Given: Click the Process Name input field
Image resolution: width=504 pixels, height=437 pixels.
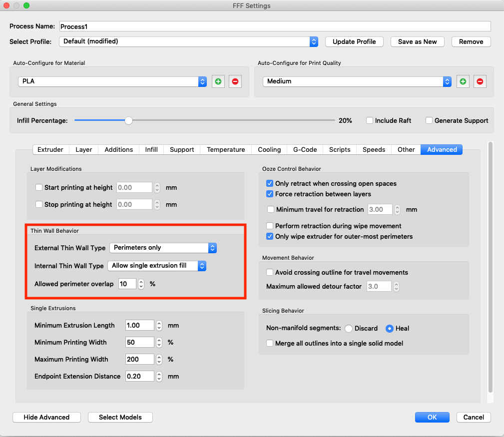Looking at the screenshot, I should [x=275, y=26].
